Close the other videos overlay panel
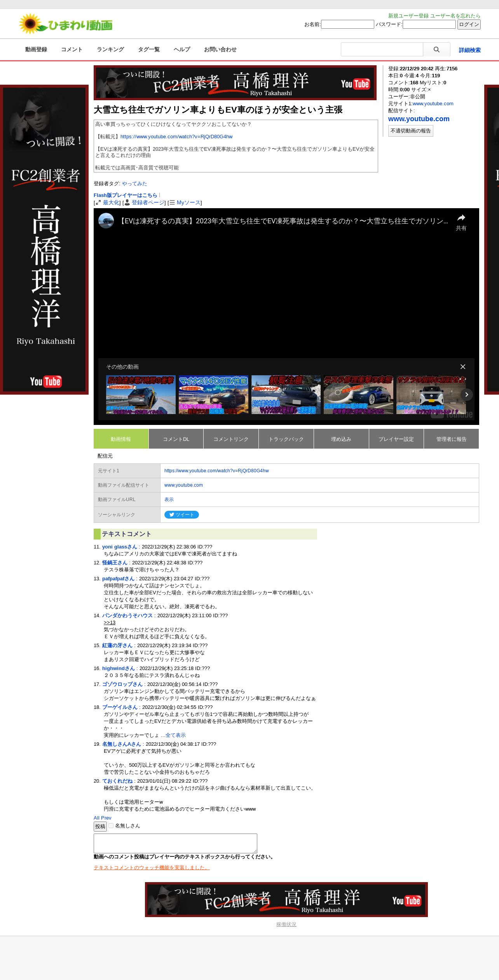499x980 pixels. (x=463, y=367)
